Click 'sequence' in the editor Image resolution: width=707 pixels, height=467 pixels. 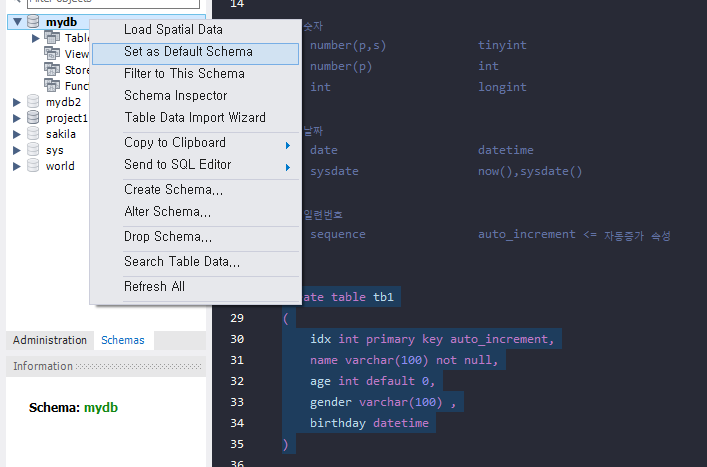point(338,234)
